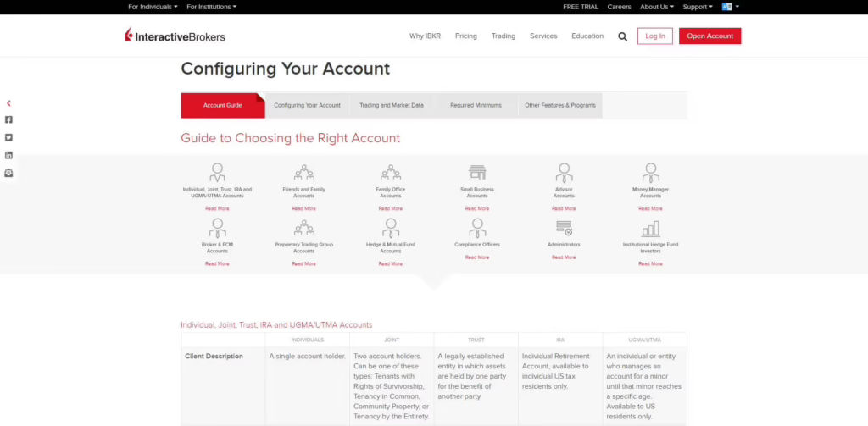Click the INDIVIDUALS column header
Image resolution: width=868 pixels, height=426 pixels.
307,340
